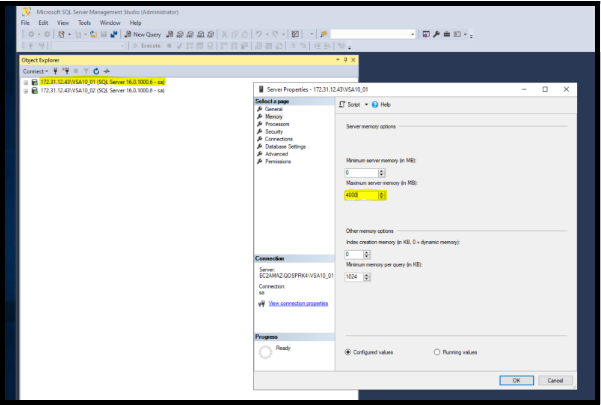601x405 pixels.
Task: Open the search combo box in toolbar
Action: click(x=373, y=34)
